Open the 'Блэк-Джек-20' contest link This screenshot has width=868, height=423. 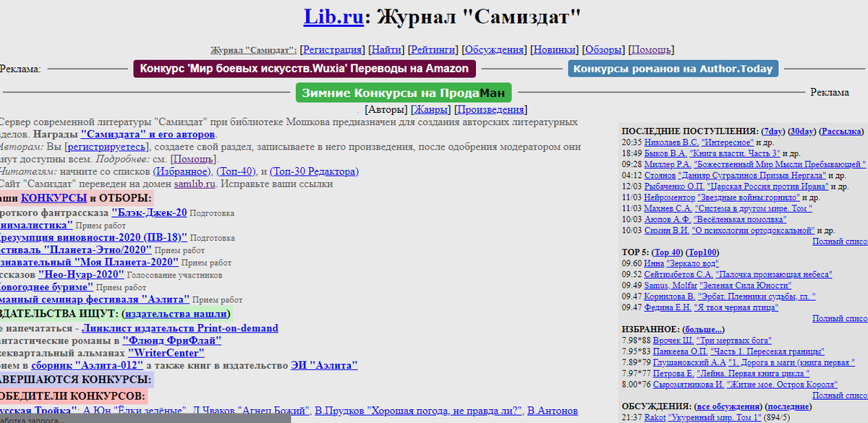(149, 213)
